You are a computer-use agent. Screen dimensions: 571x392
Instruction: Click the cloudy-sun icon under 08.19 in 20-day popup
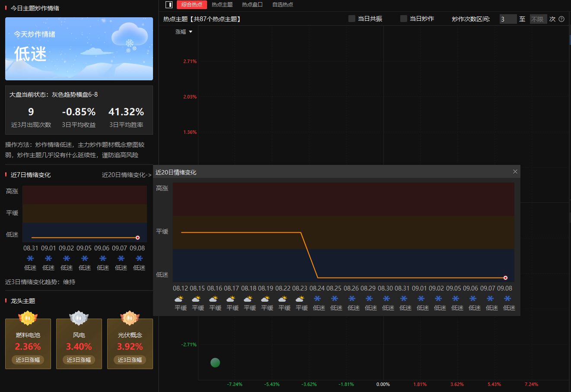[265, 299]
